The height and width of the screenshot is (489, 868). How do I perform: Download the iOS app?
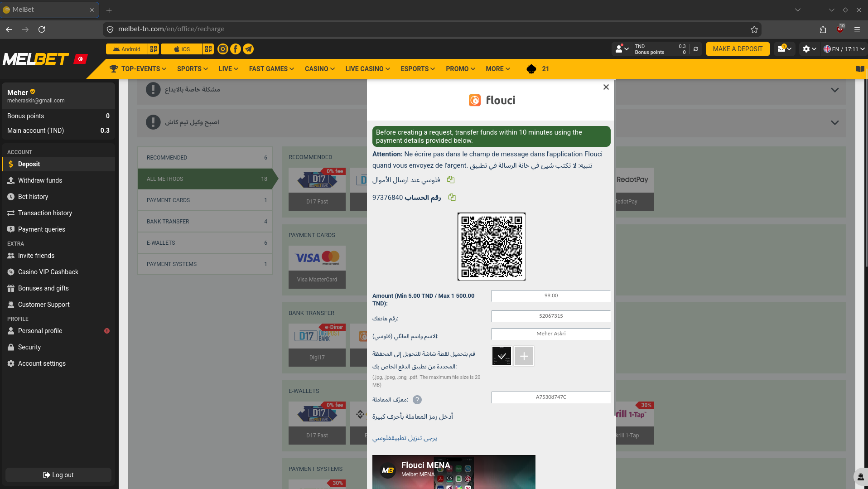point(182,49)
